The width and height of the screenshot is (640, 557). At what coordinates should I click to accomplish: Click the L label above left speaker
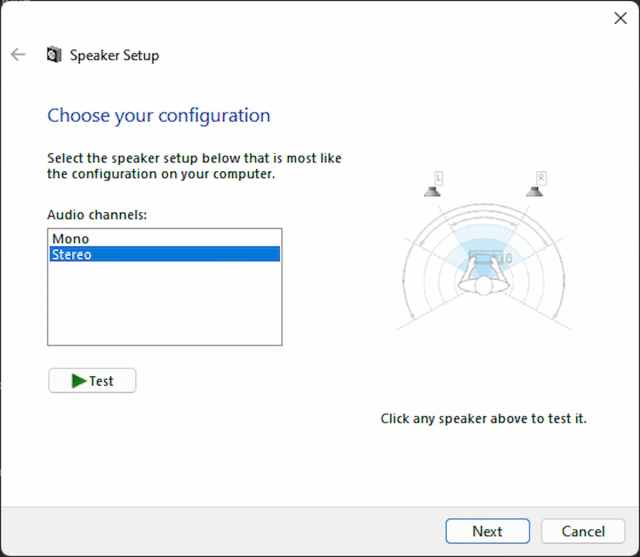click(x=437, y=177)
